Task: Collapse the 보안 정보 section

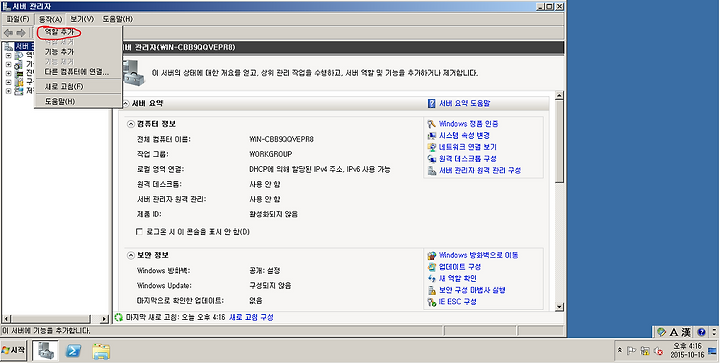Action: coord(131,255)
